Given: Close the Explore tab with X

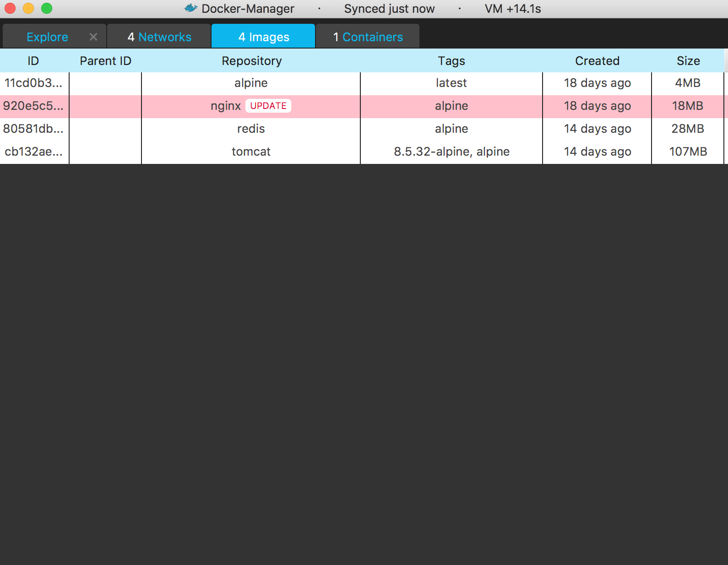Looking at the screenshot, I should pos(93,37).
